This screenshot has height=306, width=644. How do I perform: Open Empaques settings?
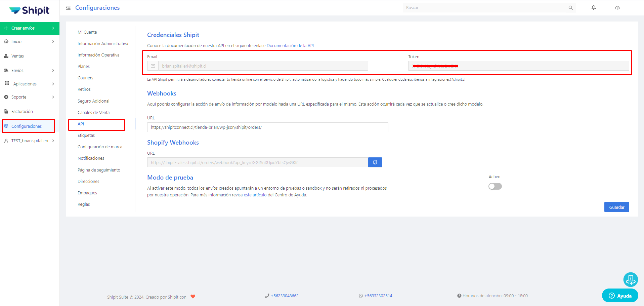[x=87, y=193]
